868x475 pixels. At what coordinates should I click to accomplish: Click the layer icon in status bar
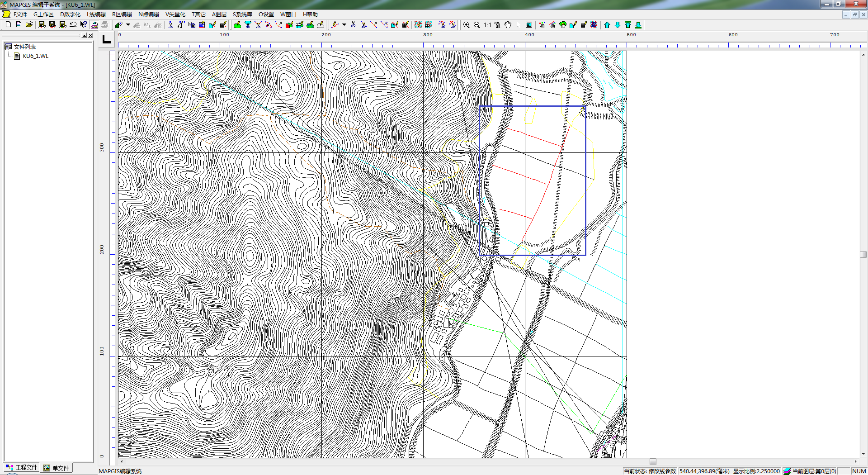click(787, 471)
